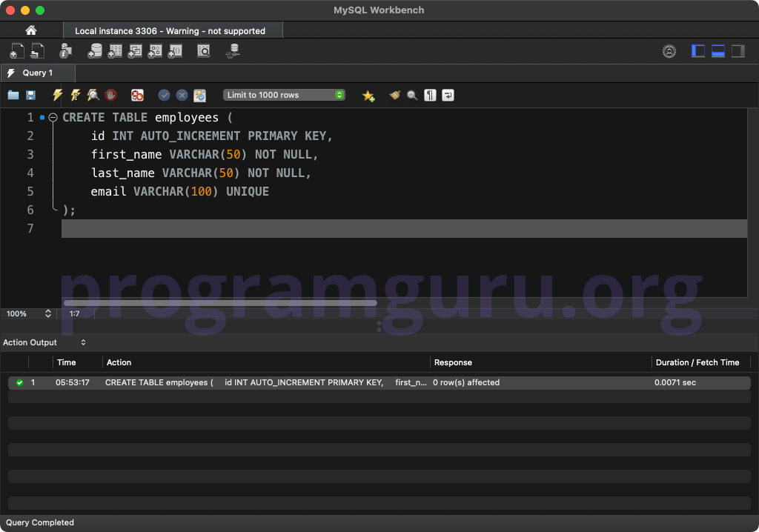Click the Response column header
The image size is (759, 532).
click(453, 362)
